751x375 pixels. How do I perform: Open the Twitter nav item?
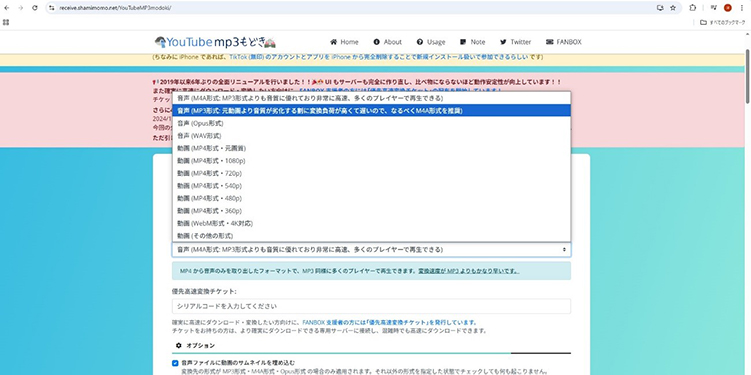click(x=515, y=42)
